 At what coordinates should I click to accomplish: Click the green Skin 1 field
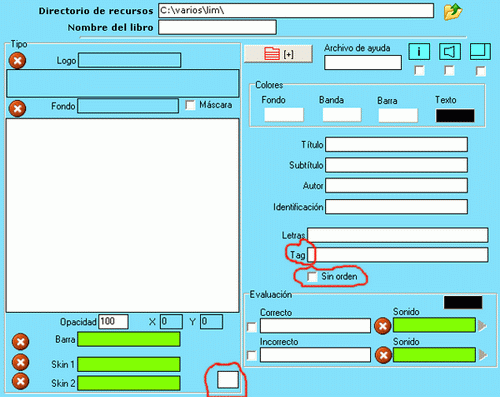click(129, 364)
